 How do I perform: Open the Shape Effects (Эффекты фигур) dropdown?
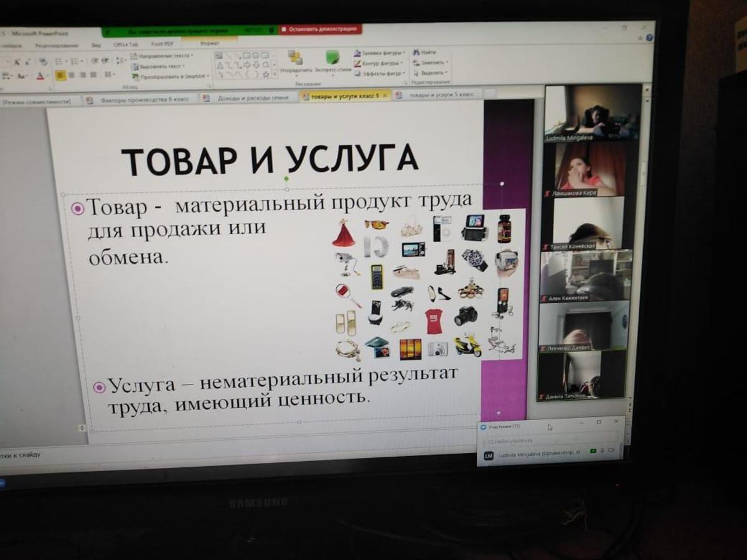click(x=403, y=73)
